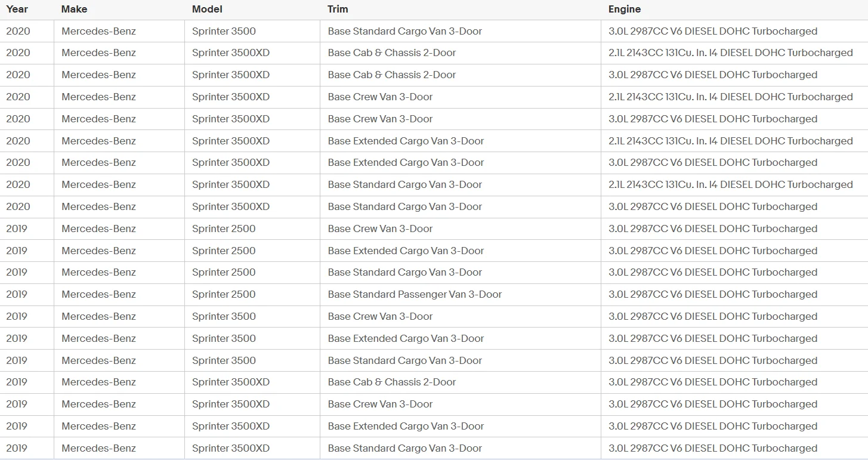This screenshot has height=460, width=868.
Task: Select "Base Crew Van 3-Door" in the Sprinter 2500 row
Action: coord(380,229)
